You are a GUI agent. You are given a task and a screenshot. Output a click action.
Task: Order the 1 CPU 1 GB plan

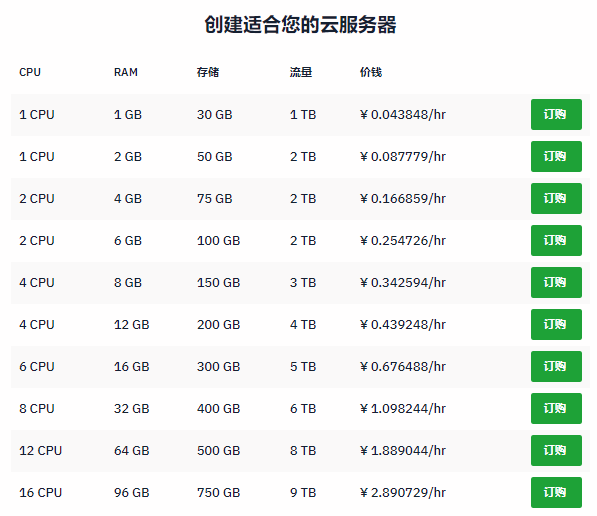(x=556, y=115)
